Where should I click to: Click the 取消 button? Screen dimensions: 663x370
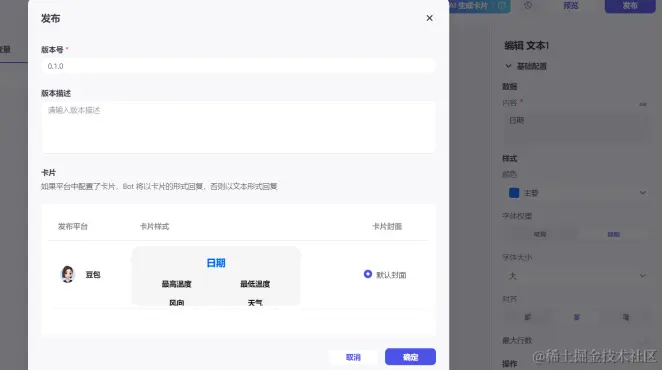pyautogui.click(x=353, y=357)
